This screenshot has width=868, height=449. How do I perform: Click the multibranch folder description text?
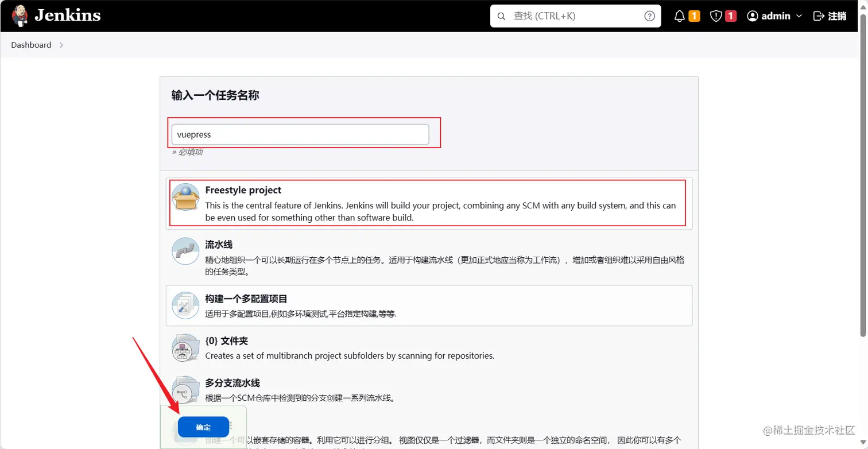tap(350, 355)
